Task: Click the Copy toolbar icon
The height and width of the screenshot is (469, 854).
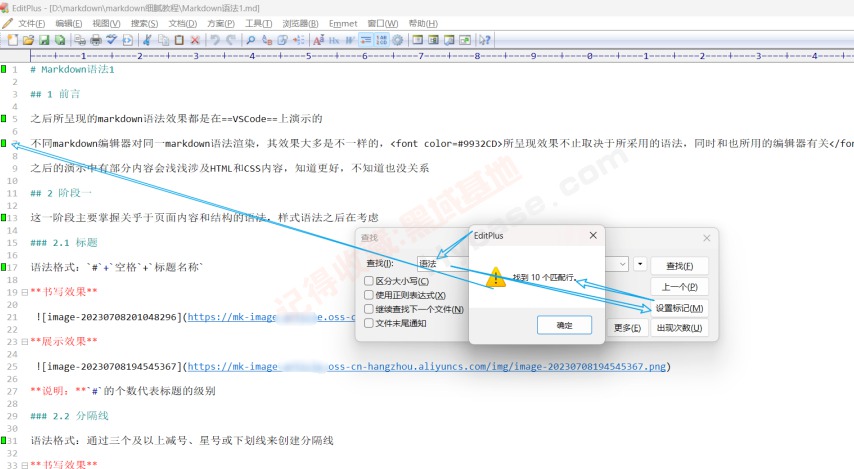Action: pos(164,40)
